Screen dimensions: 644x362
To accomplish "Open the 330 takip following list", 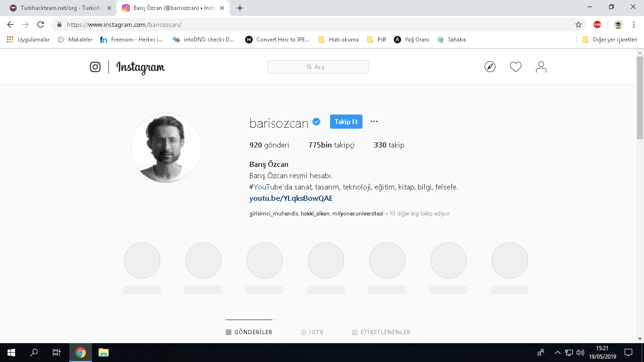I will [389, 145].
